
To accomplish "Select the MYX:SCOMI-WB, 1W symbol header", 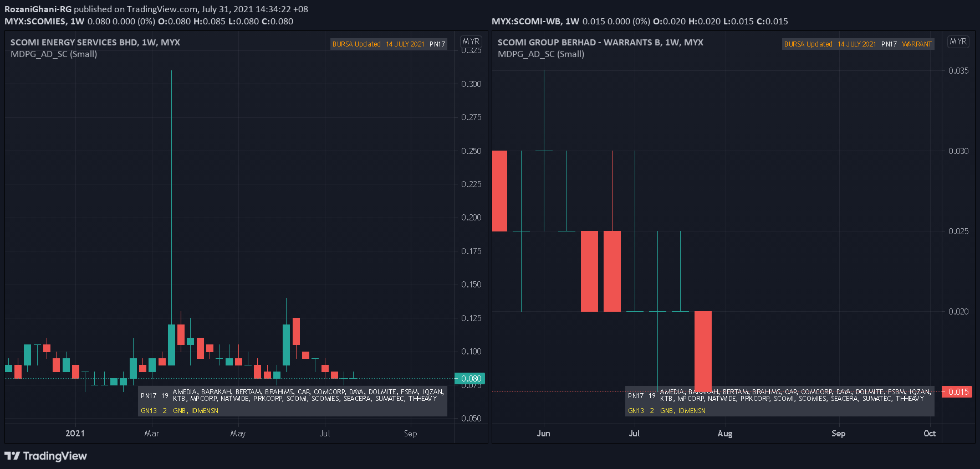I will pos(535,21).
